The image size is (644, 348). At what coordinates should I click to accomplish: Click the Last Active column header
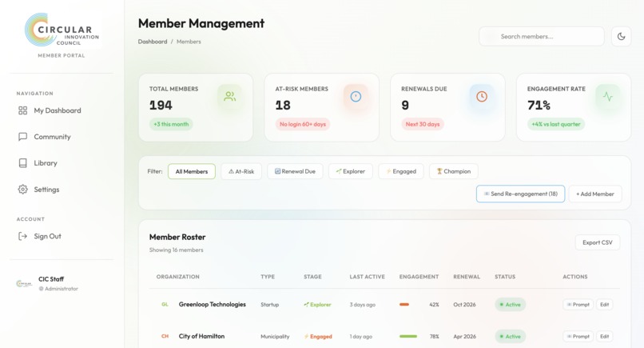368,277
